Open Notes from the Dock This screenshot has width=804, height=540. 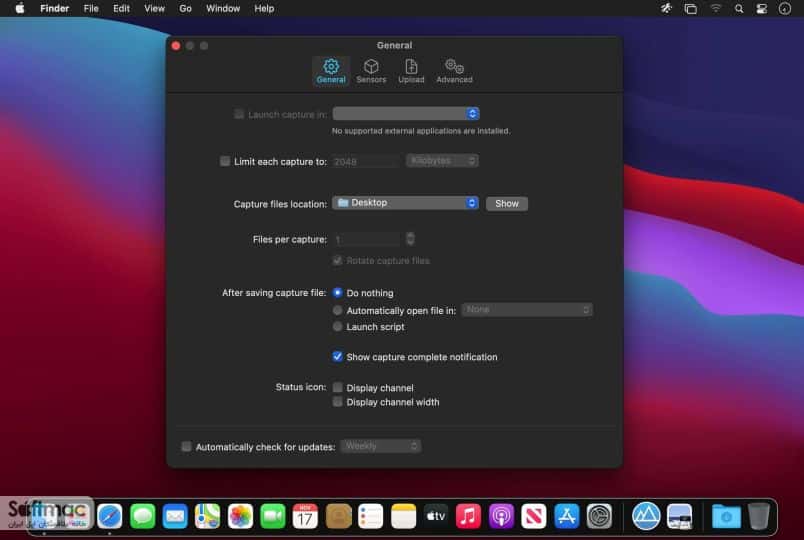[403, 516]
